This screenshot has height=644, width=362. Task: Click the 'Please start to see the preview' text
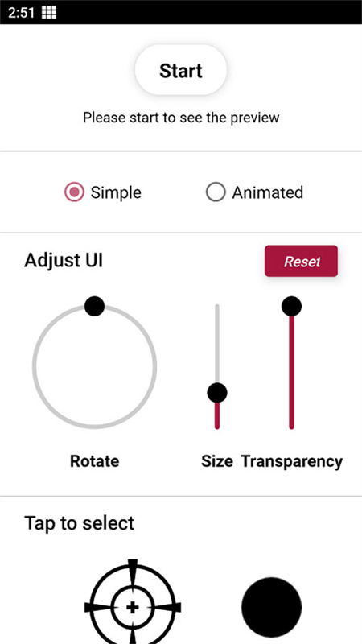tap(181, 118)
